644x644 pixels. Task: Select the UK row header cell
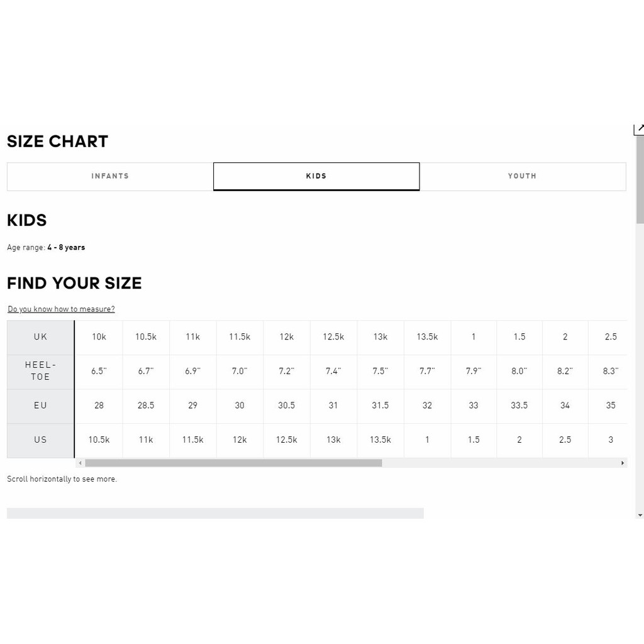point(40,337)
